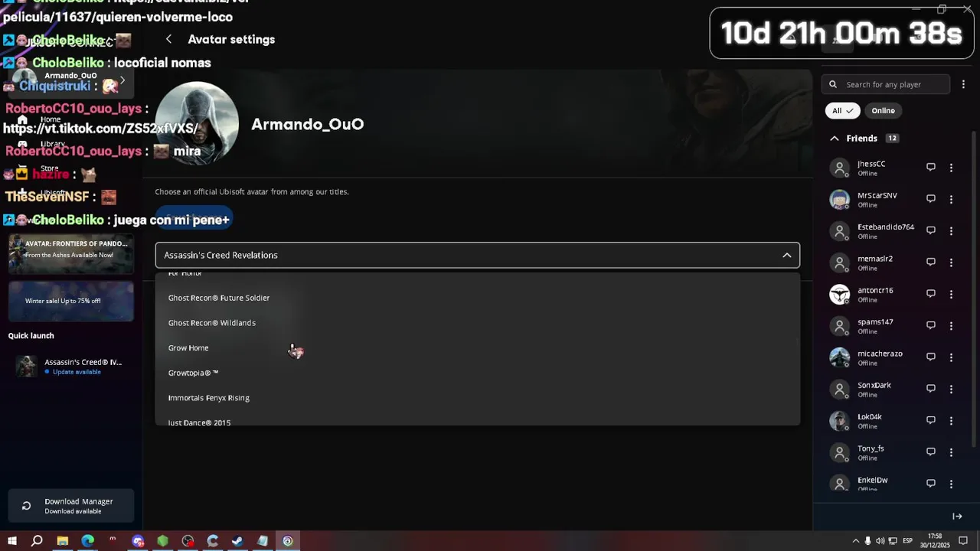The height and width of the screenshot is (551, 980).
Task: Open chat with Tony_fs
Action: tap(931, 452)
